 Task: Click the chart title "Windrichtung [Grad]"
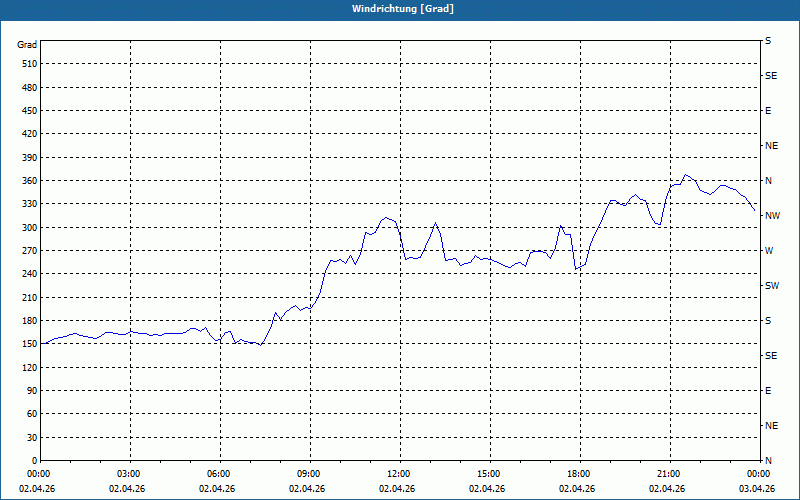pos(403,9)
